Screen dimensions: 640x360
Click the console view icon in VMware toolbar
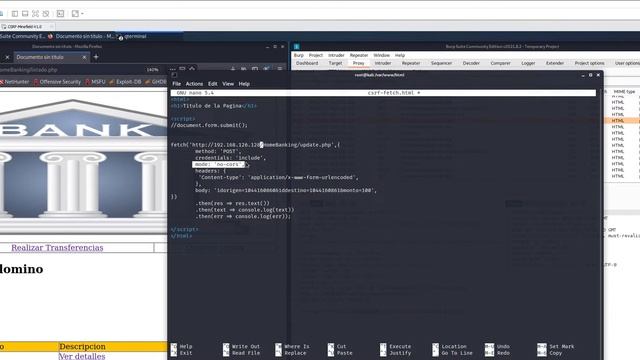(60, 13)
